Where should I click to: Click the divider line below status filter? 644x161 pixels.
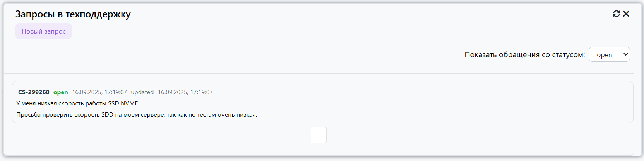pos(319,73)
